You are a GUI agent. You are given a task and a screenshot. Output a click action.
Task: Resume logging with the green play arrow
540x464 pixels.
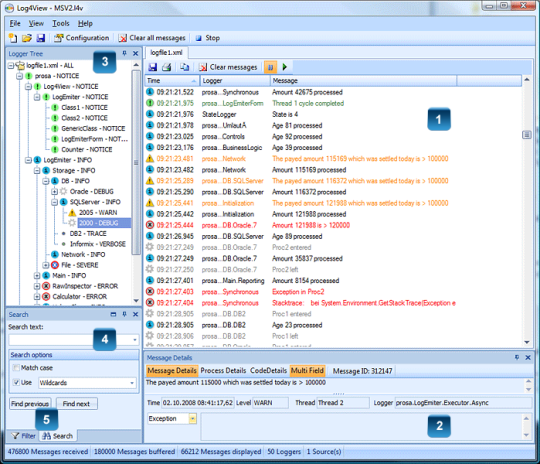coord(284,67)
